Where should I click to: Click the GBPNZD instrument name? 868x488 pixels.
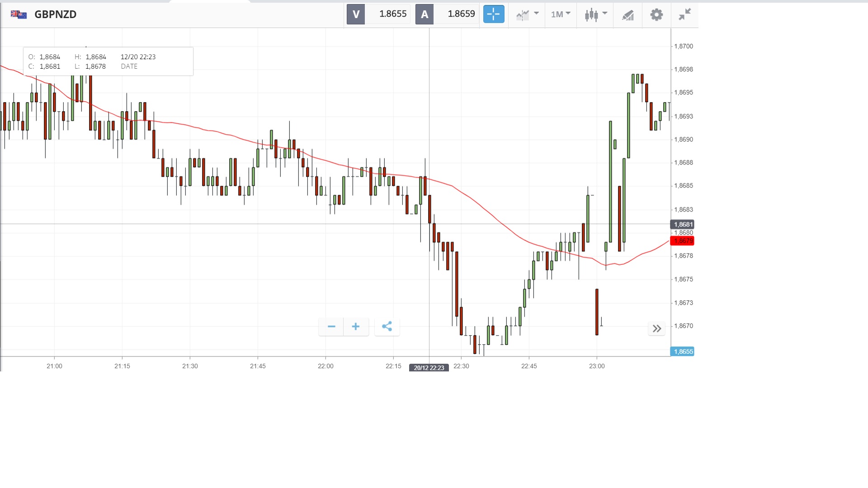(56, 14)
